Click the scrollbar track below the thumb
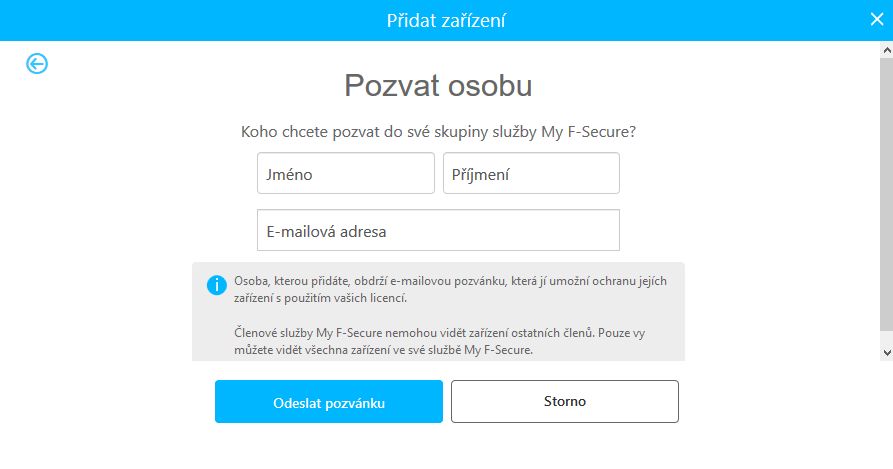 pyautogui.click(x=887, y=338)
